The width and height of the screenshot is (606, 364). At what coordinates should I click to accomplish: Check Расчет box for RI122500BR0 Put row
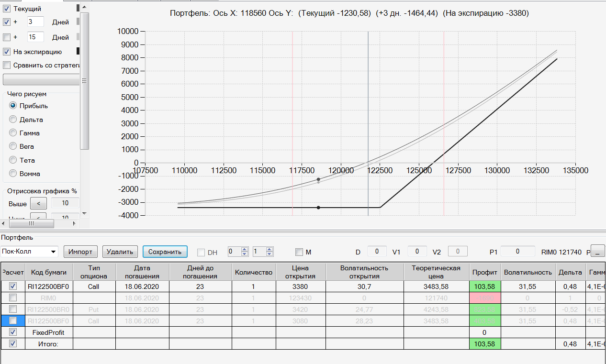13,309
